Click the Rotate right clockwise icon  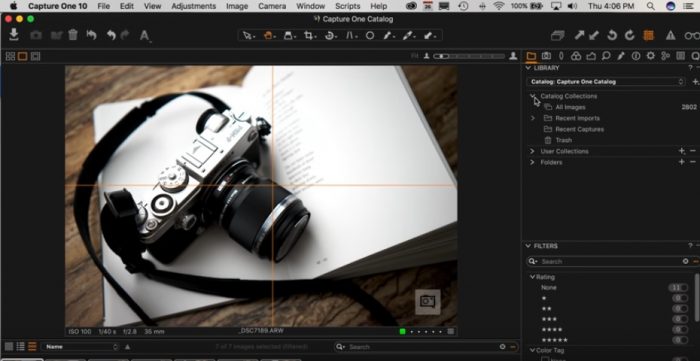(629, 35)
